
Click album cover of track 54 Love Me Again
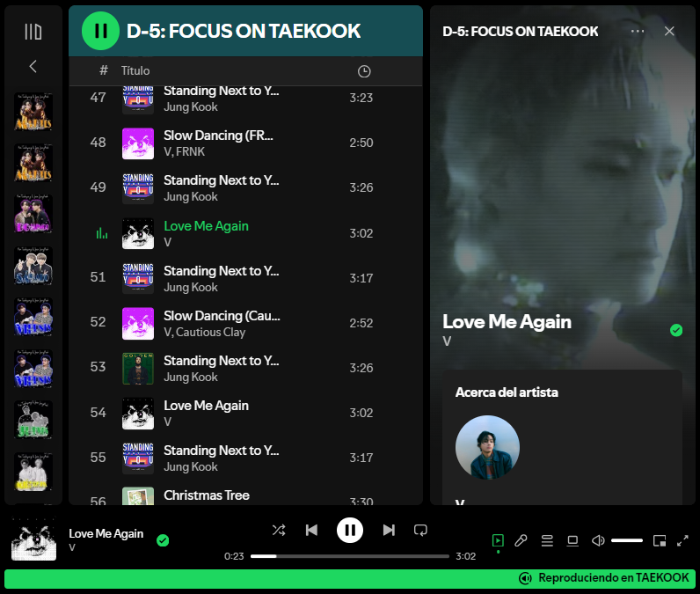pyautogui.click(x=138, y=414)
